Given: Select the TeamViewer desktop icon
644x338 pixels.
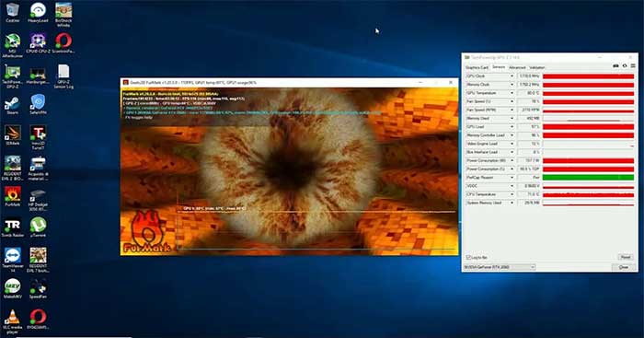Looking at the screenshot, I should 12,260.
